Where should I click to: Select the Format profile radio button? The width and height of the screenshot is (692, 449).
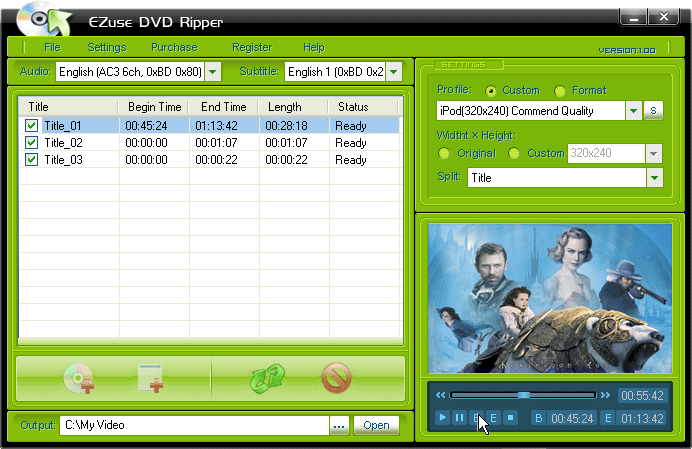click(560, 91)
